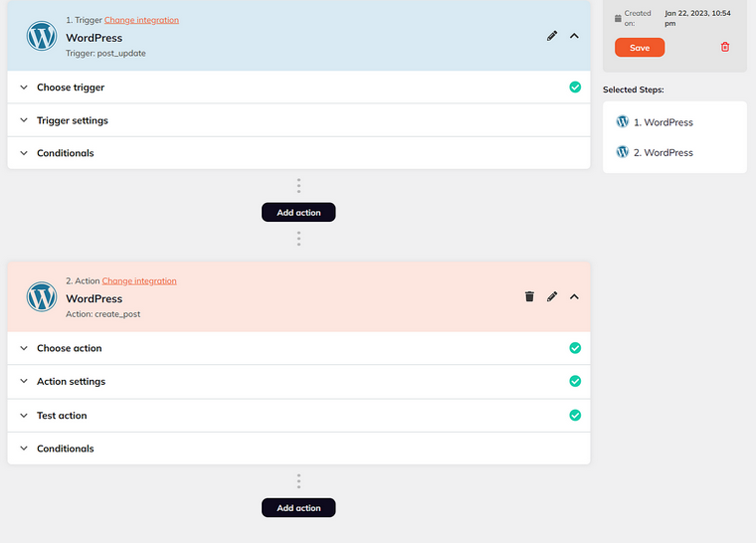Save the workflow
The height and width of the screenshot is (543, 756).
(640, 48)
